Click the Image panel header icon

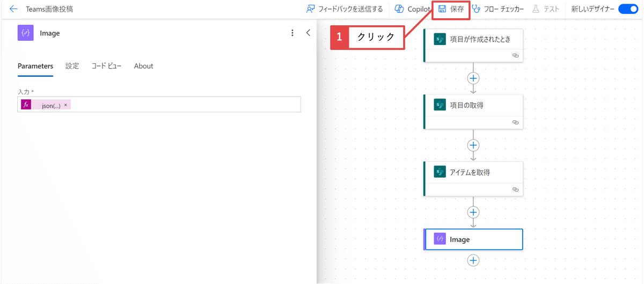[x=25, y=33]
